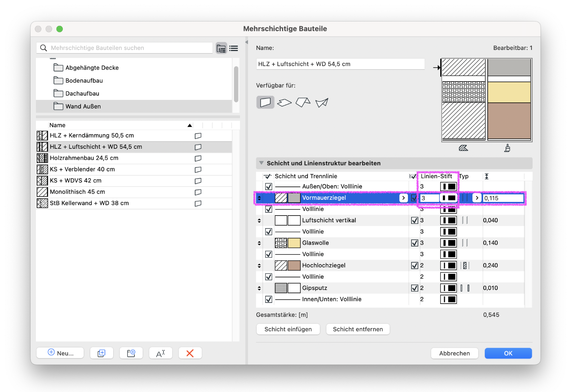This screenshot has width=575, height=392.
Task: Select wall availability icon
Action: coord(265,102)
